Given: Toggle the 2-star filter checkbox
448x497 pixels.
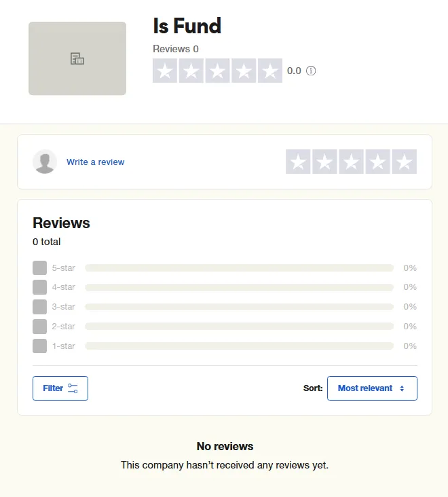Looking at the screenshot, I should (x=39, y=327).
